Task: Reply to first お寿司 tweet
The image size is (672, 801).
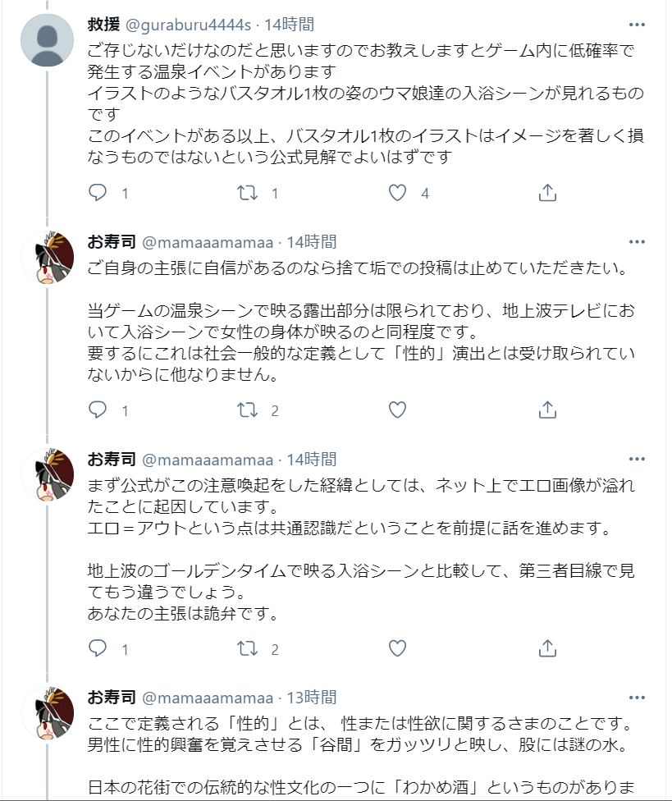Action: click(x=98, y=410)
